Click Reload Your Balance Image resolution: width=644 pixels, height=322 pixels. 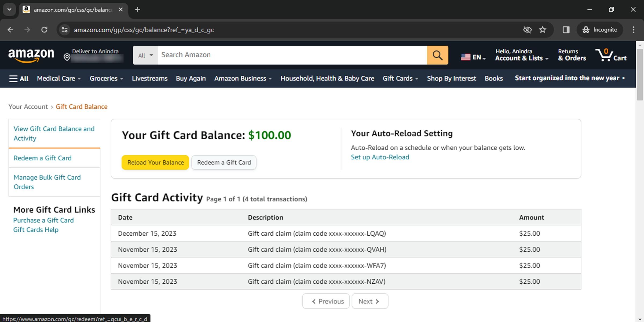coord(155,162)
